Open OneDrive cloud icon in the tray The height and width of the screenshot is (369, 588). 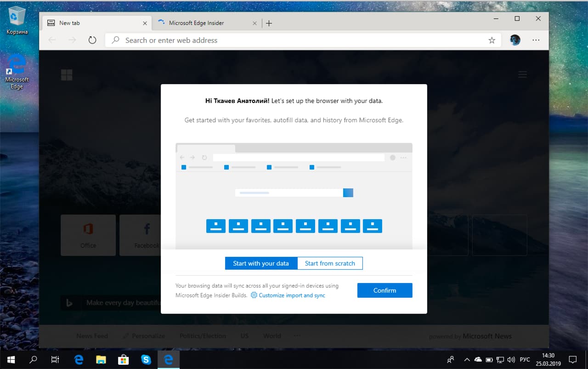tap(478, 359)
